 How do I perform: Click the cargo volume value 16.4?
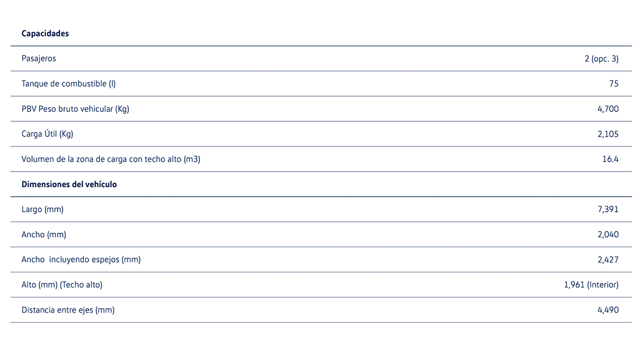point(610,159)
